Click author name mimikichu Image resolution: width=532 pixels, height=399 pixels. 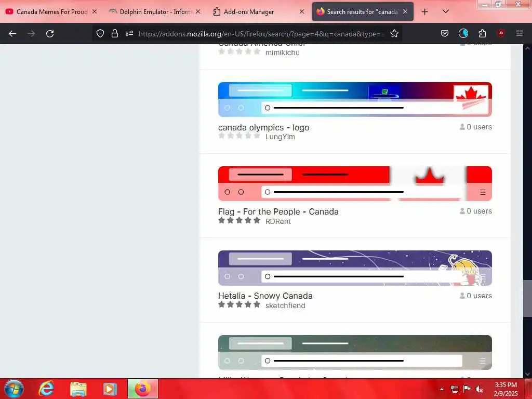282,52
